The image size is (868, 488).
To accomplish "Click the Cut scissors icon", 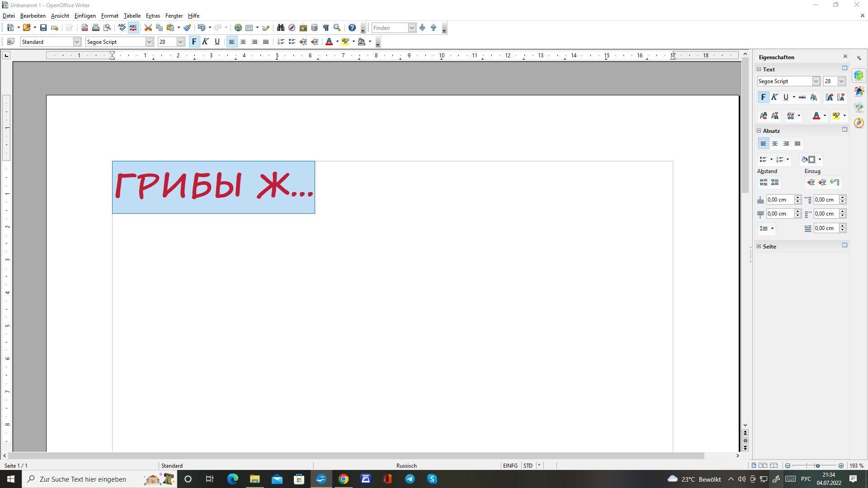I will [148, 28].
